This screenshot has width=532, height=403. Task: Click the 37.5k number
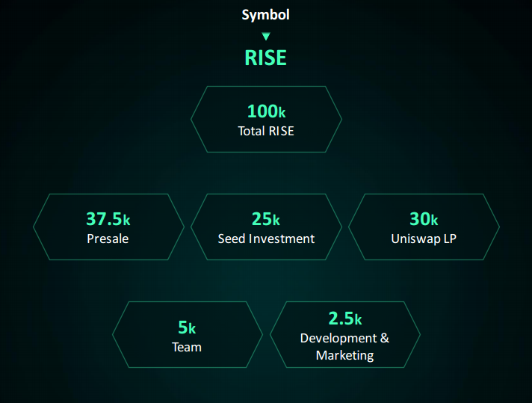(x=108, y=219)
